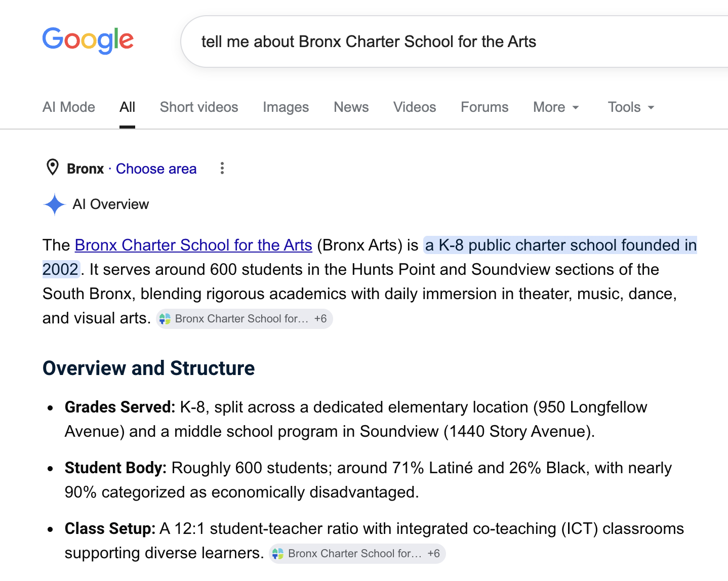
Task: Click the first citation chip after 'visual arts'
Action: 244,319
